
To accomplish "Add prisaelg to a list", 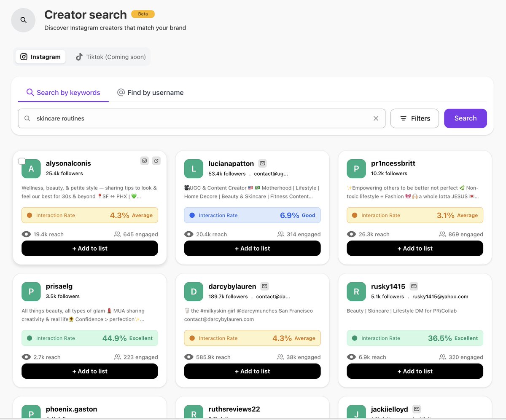I will pyautogui.click(x=89, y=371).
